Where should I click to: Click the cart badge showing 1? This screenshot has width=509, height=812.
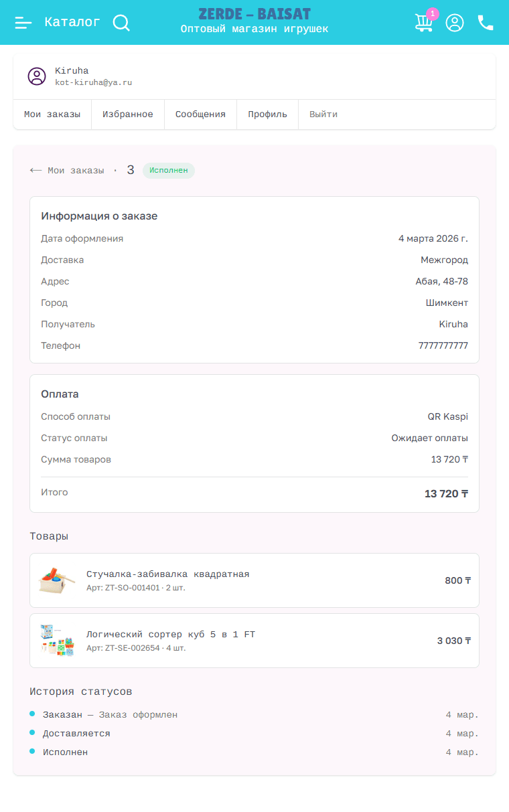pos(432,13)
